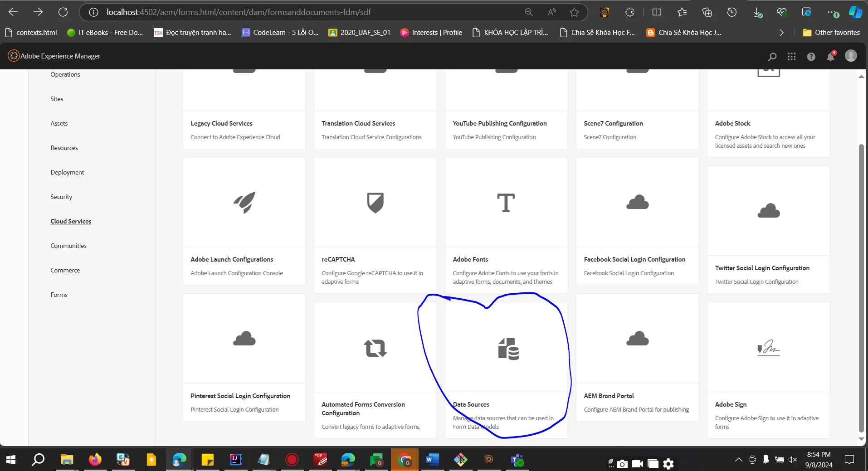Select Operations in the navigation
This screenshot has width=868, height=471.
tap(65, 74)
